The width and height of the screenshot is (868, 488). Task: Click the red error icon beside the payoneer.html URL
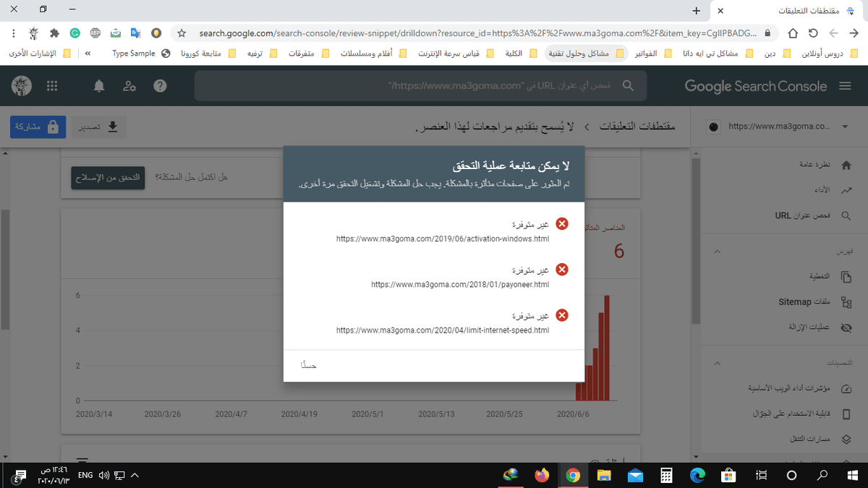(561, 270)
